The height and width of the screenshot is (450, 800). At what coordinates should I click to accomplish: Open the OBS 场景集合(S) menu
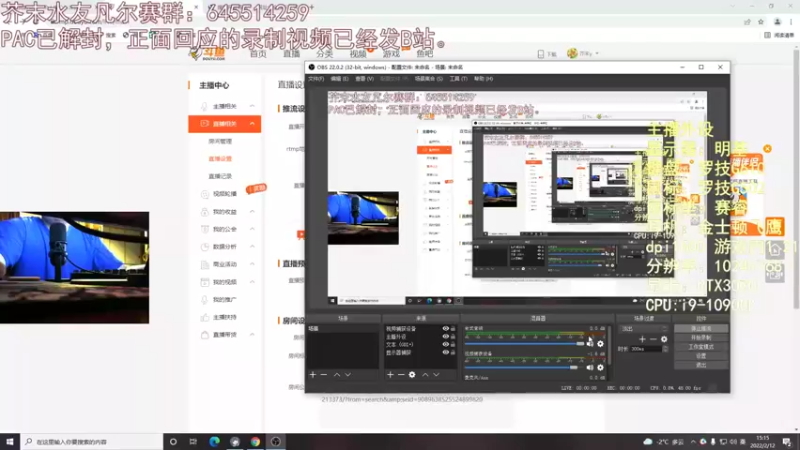[x=429, y=79]
